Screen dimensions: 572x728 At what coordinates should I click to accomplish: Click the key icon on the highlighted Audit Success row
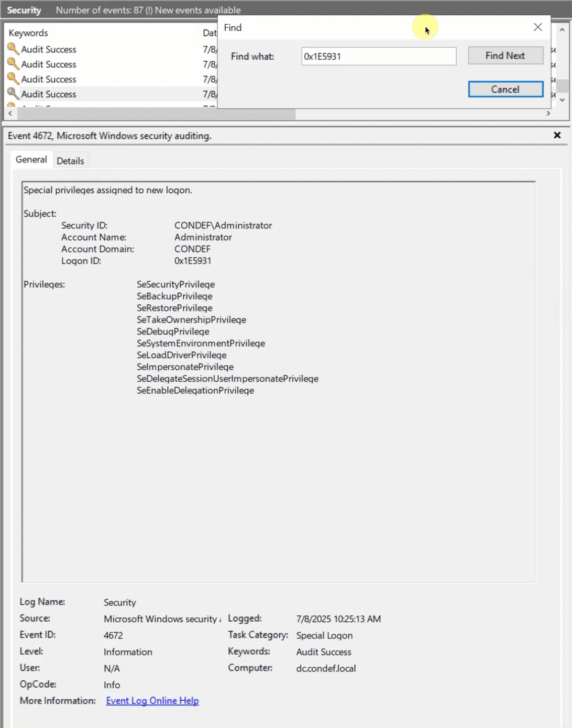(x=13, y=94)
